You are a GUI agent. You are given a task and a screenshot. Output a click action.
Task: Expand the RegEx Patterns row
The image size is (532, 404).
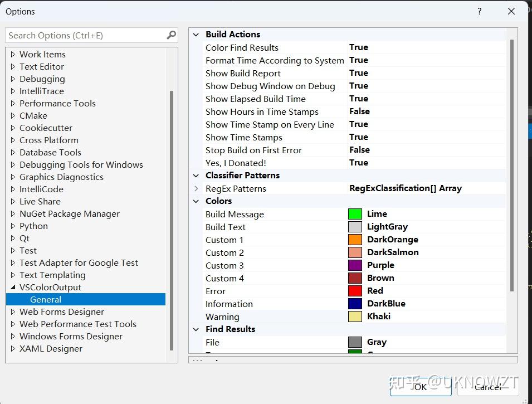[196, 188]
